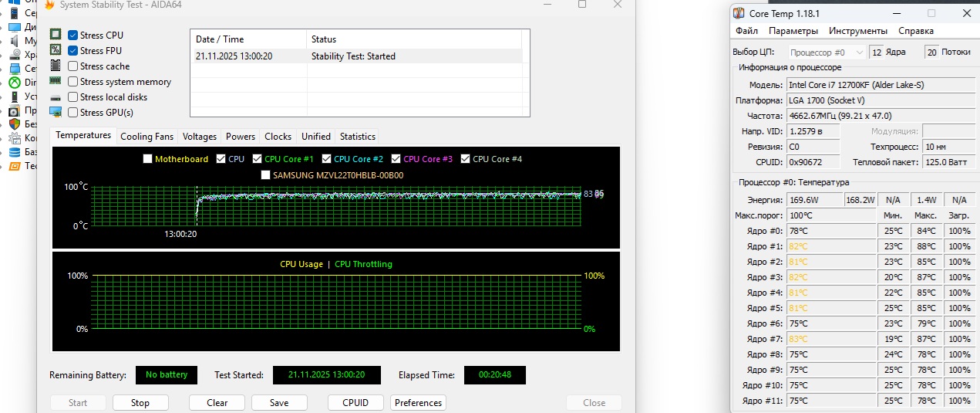Select the security shield icon in the AIDA64 tree
This screenshot has width=980, height=413.
coord(15,124)
